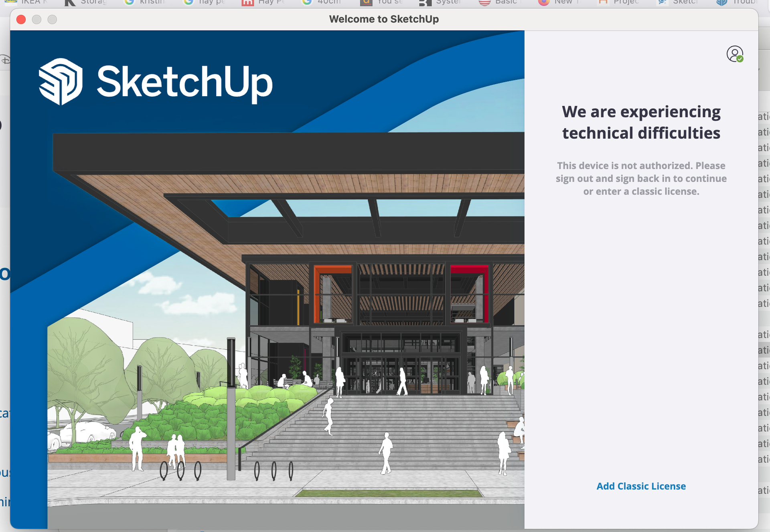Viewport: 770px width, 532px height.
Task: Switch to the 'Basic' browser tab behind
Action: [x=498, y=2]
